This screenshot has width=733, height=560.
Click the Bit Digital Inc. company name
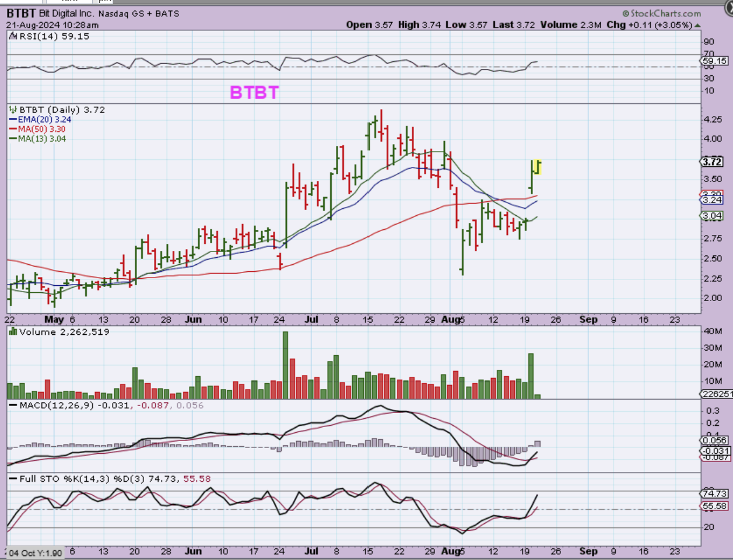pos(66,13)
